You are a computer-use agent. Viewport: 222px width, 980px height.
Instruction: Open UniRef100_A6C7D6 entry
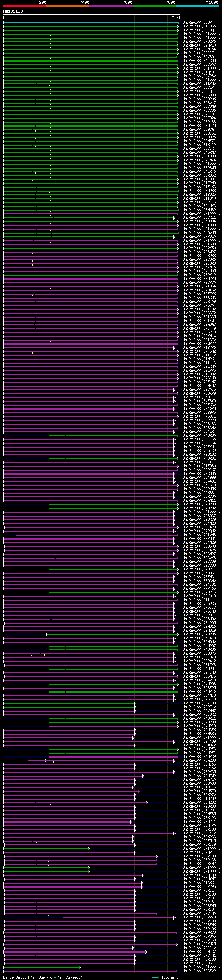pos(199,110)
